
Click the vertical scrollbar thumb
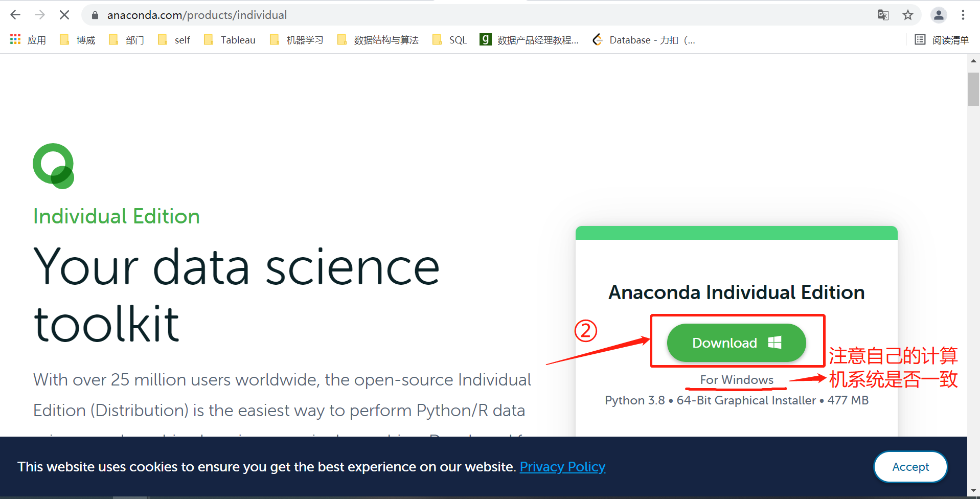973,89
